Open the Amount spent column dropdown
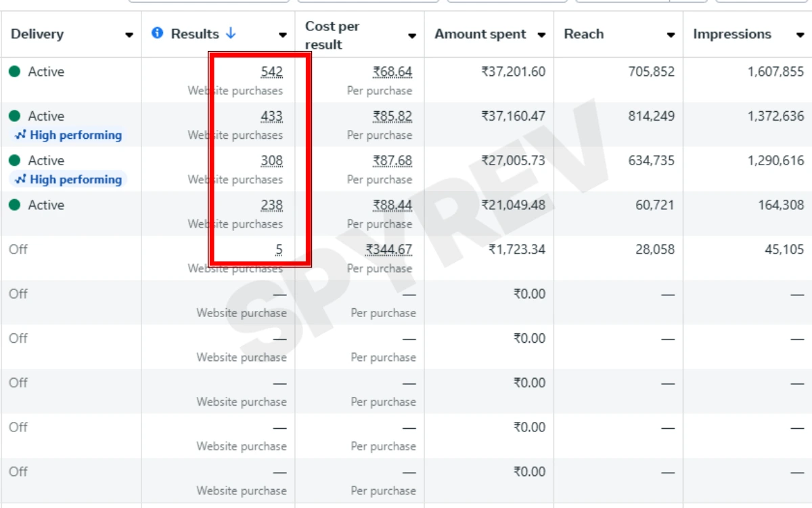 (x=541, y=35)
